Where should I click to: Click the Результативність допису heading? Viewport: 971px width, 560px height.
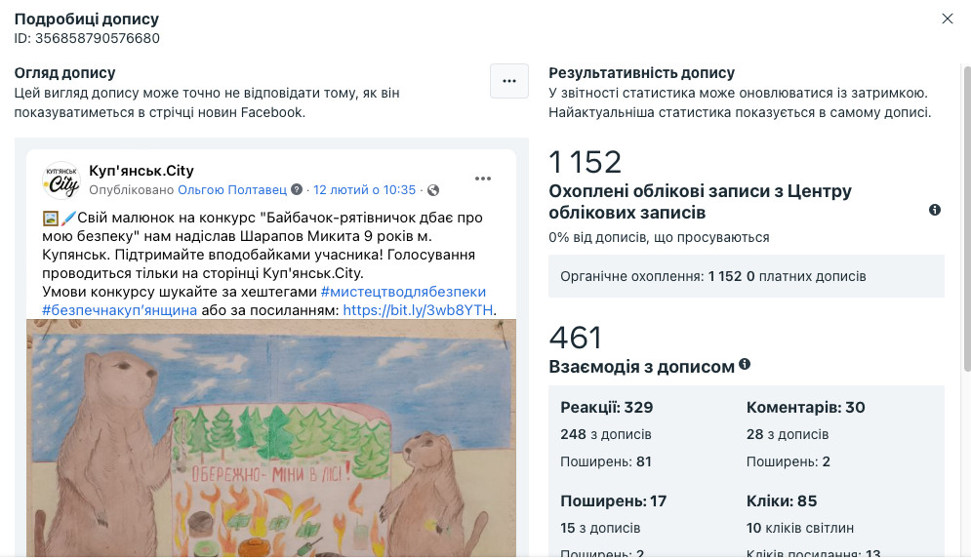(x=641, y=73)
